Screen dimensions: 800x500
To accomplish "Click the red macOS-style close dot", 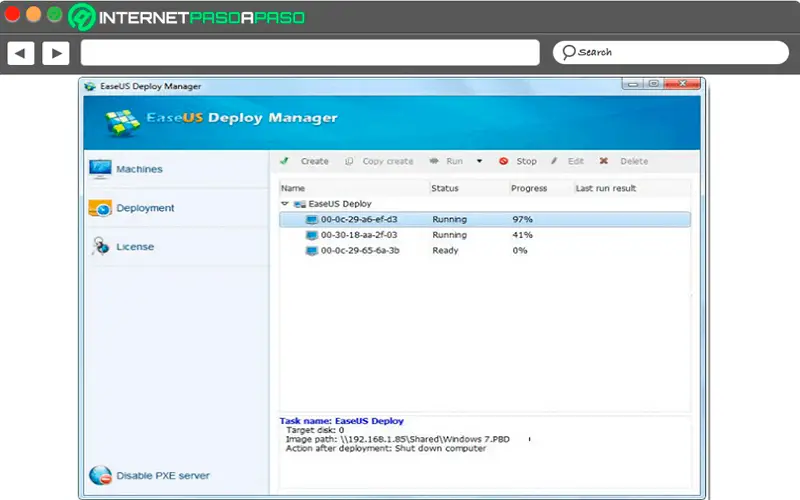I will (x=12, y=14).
